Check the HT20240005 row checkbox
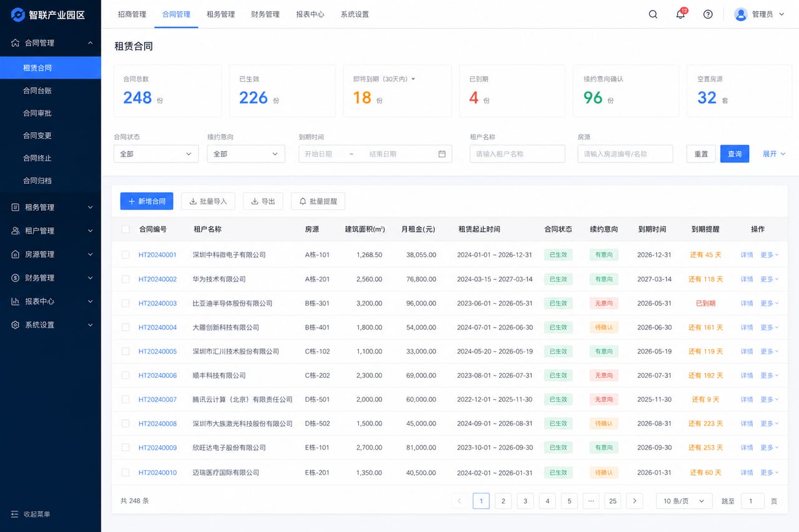 pyautogui.click(x=125, y=352)
